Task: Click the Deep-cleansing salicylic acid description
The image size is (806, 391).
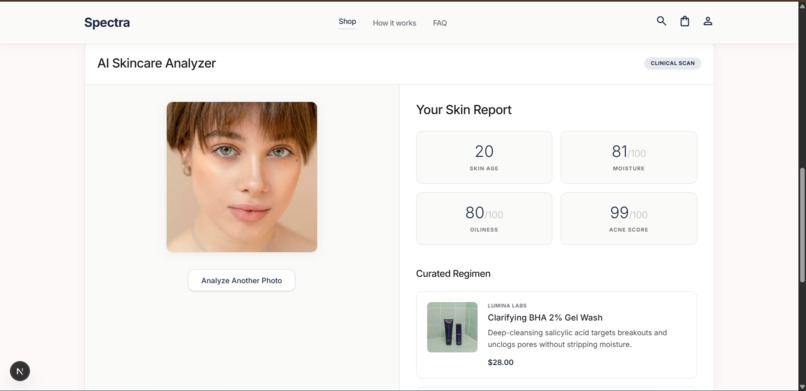Action: (577, 339)
